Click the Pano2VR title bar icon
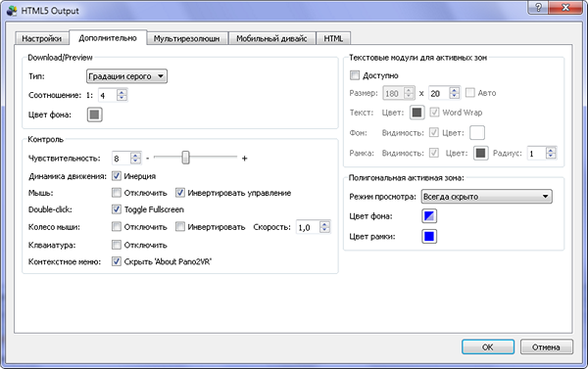The height and width of the screenshot is (369, 588). (12, 11)
